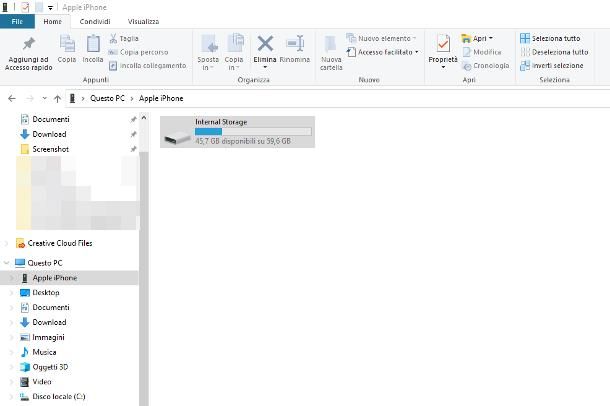This screenshot has height=406, width=610.
Task: Switch to the Home ribbon tab
Action: 53,21
